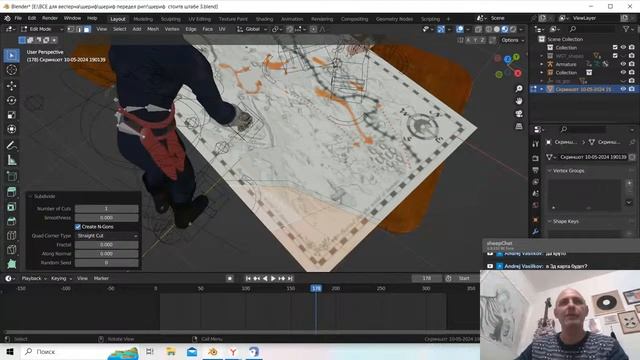Switch perspective/orthographic view icon

pos(519,126)
